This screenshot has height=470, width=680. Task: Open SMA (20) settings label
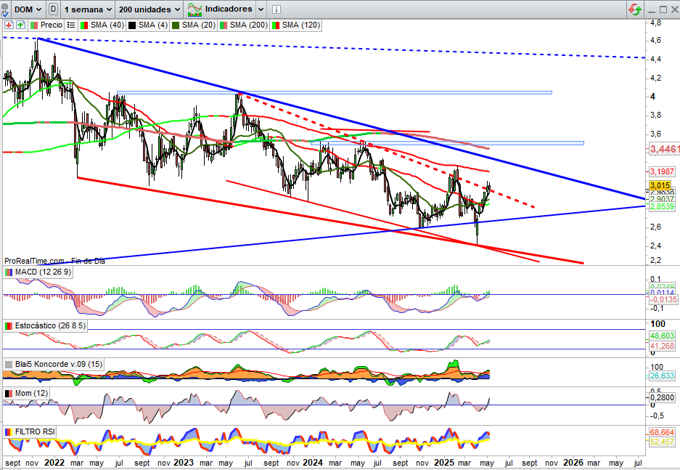pos(199,25)
